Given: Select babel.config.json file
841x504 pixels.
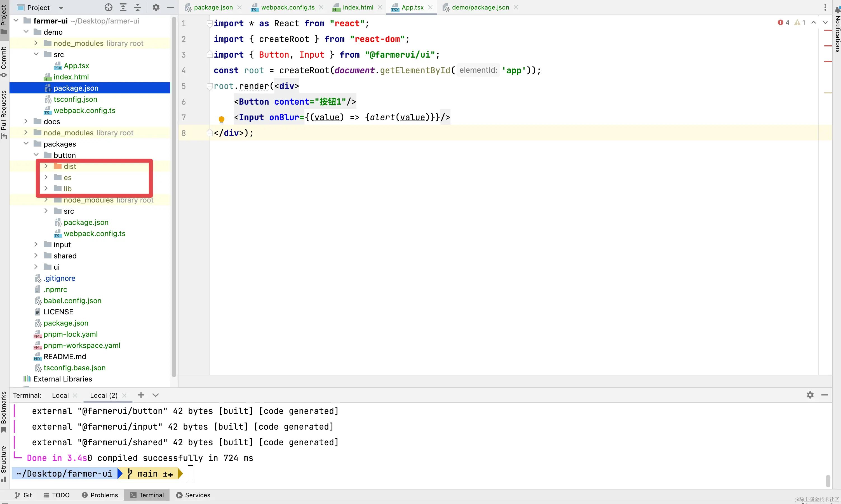Looking at the screenshot, I should click(72, 301).
